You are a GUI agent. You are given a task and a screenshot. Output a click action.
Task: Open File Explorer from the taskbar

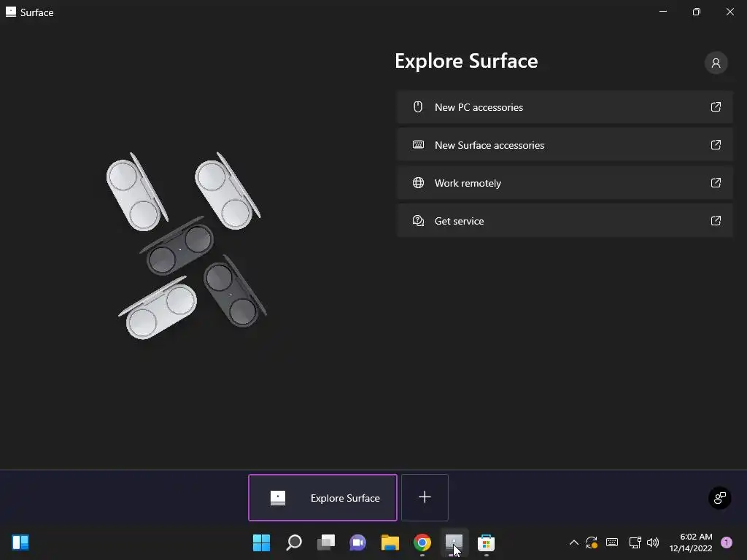click(x=390, y=542)
